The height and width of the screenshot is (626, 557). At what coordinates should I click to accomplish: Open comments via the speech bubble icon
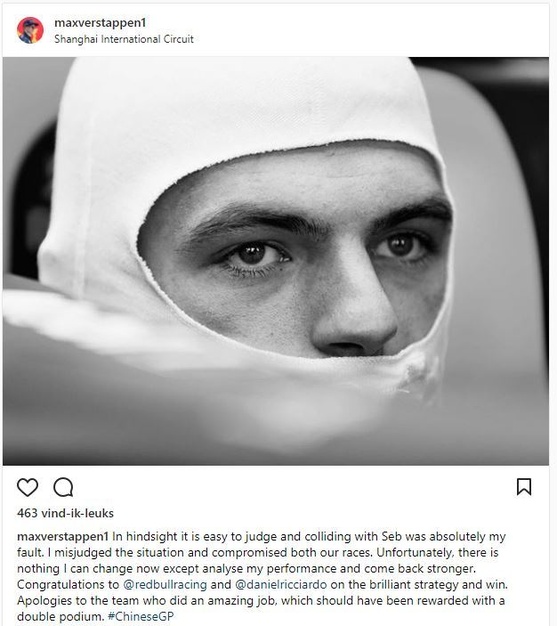click(63, 487)
